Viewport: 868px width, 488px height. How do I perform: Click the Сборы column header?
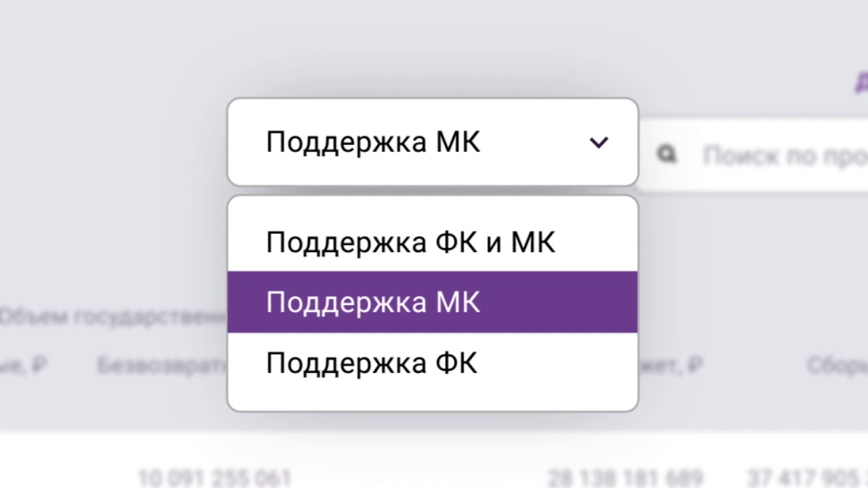[x=837, y=366]
